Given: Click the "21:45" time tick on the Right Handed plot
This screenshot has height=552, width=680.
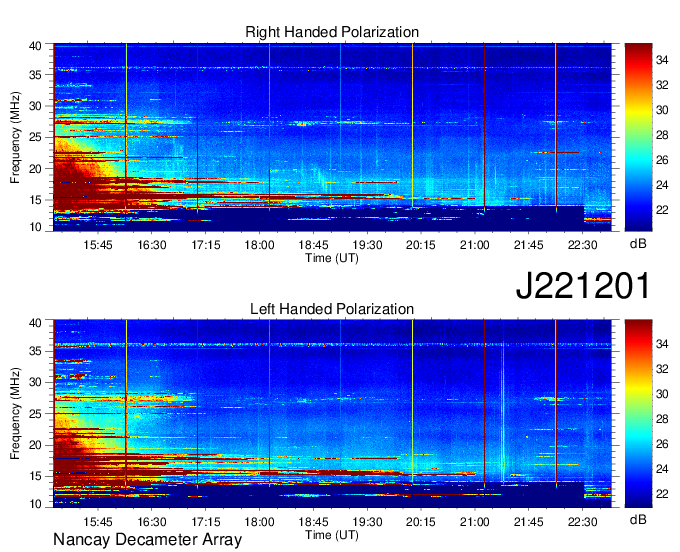Looking at the screenshot, I should [x=528, y=245].
